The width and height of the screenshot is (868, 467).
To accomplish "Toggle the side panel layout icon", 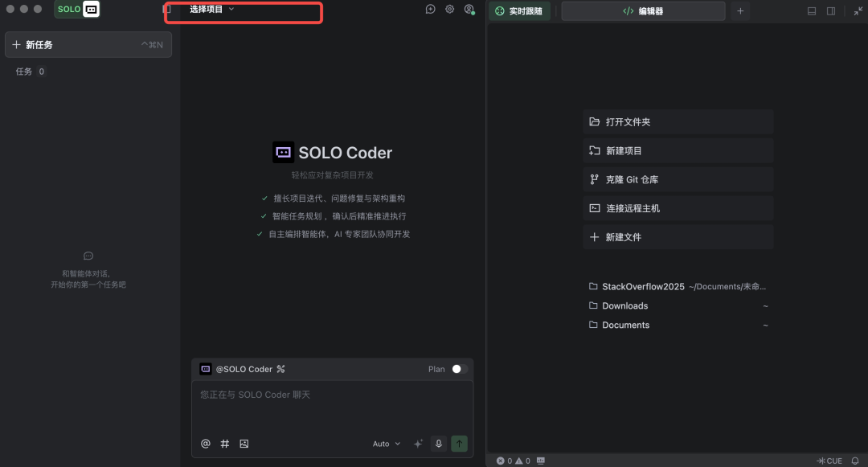I will tap(831, 11).
